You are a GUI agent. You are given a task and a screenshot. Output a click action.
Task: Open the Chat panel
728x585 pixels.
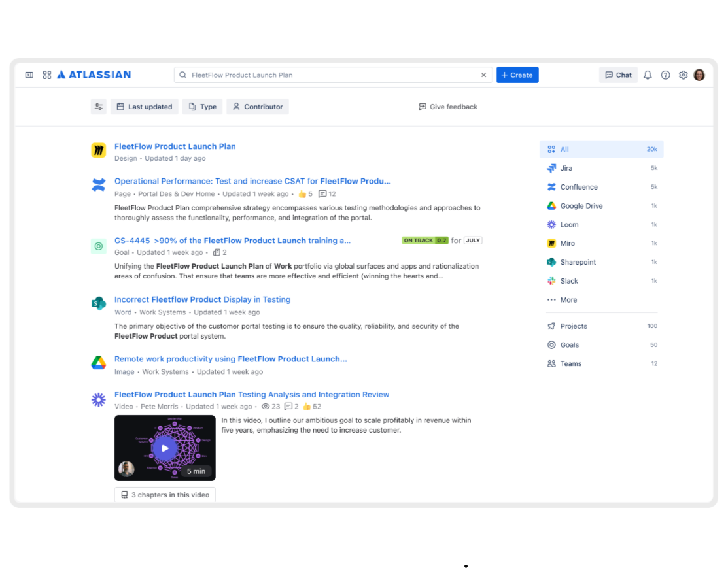(618, 75)
